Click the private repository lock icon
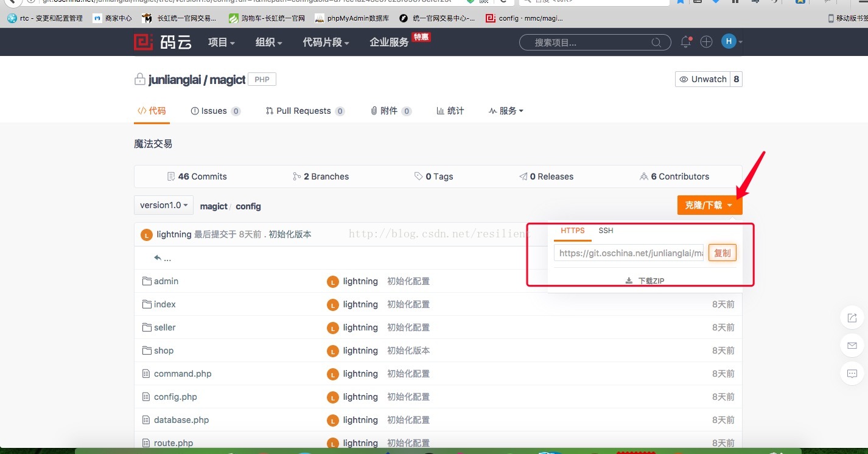Image resolution: width=868 pixels, height=454 pixels. click(139, 80)
